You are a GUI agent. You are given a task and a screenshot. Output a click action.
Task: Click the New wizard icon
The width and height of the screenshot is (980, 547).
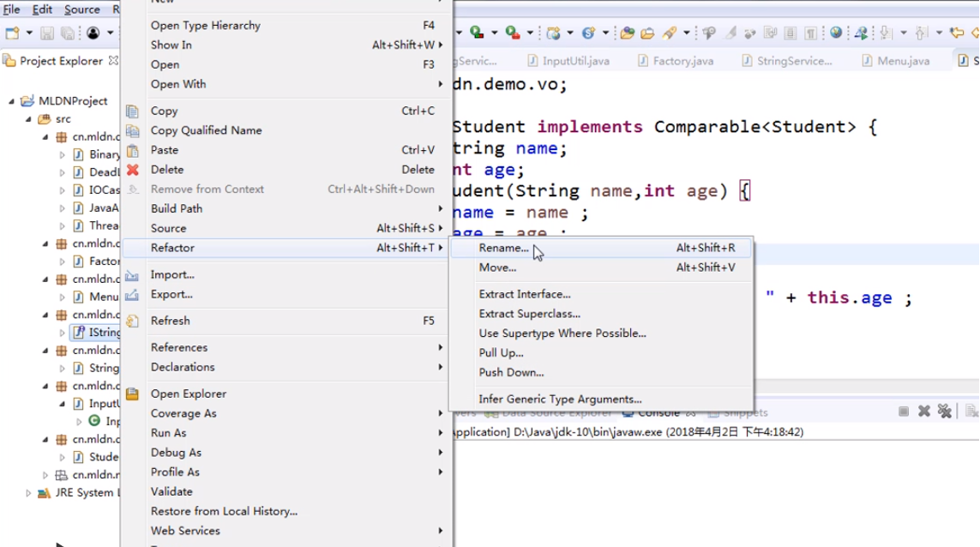click(x=13, y=33)
